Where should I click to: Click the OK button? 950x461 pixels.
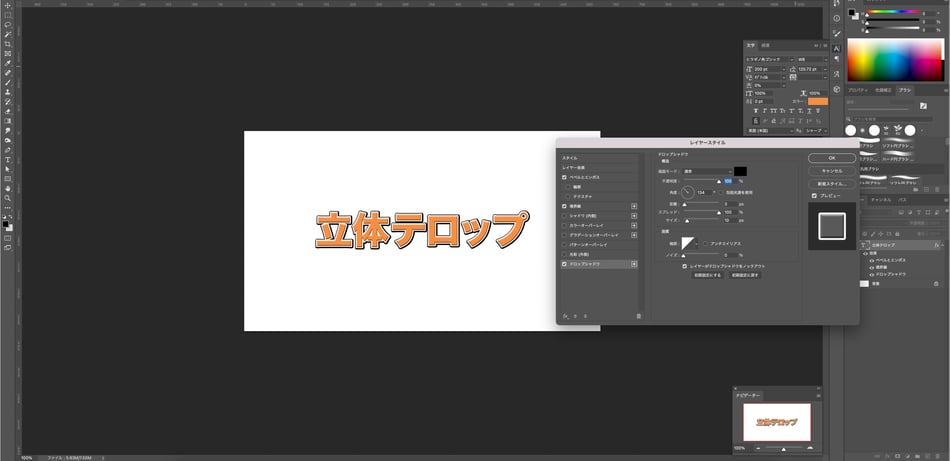pos(832,157)
